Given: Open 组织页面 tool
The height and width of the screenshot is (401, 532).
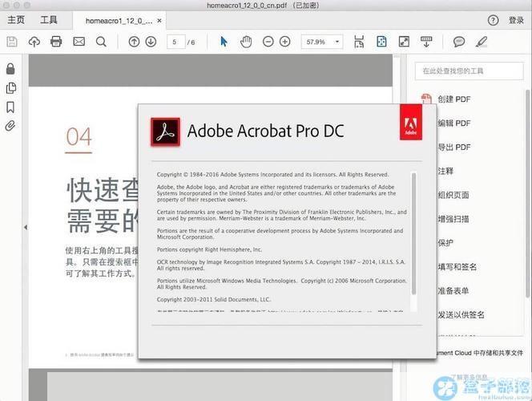Looking at the screenshot, I should [453, 195].
